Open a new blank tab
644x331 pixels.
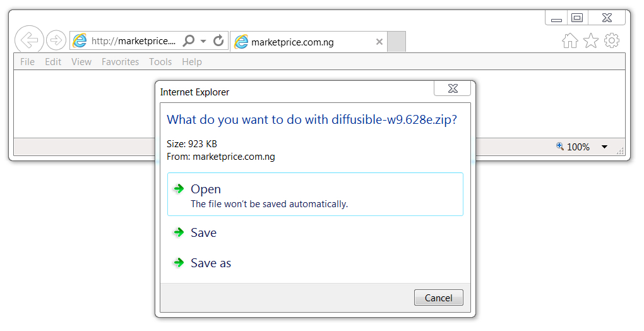click(x=397, y=42)
